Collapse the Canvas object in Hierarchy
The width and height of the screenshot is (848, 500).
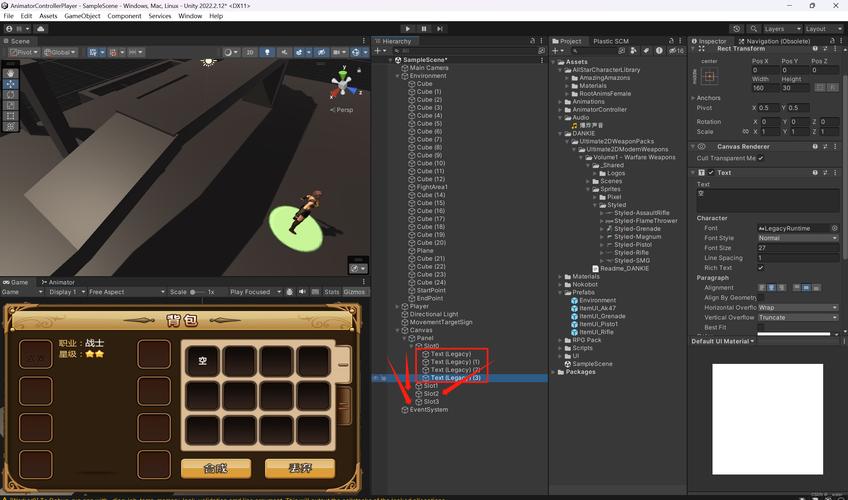coord(398,330)
